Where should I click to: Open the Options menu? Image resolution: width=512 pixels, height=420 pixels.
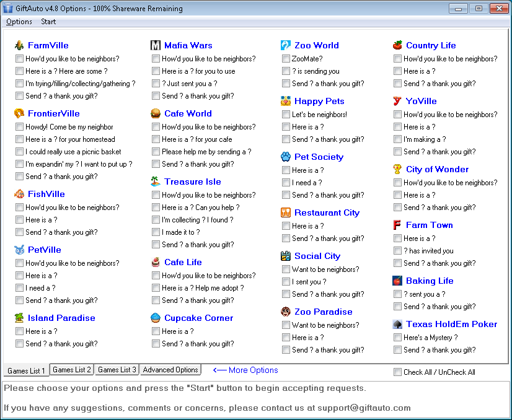click(19, 22)
